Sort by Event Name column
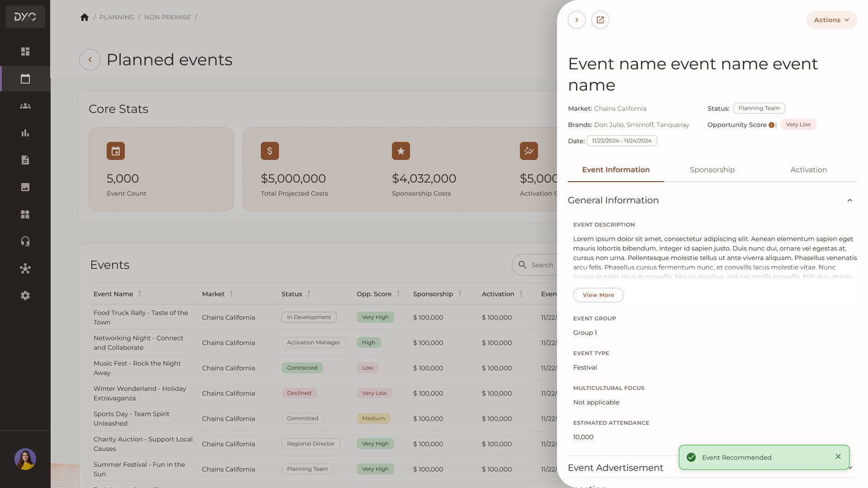This screenshot has height=488, width=868. tap(139, 293)
